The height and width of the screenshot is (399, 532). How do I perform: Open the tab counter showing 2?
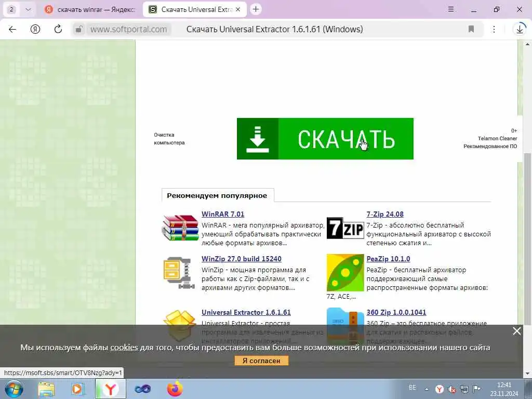tap(11, 9)
